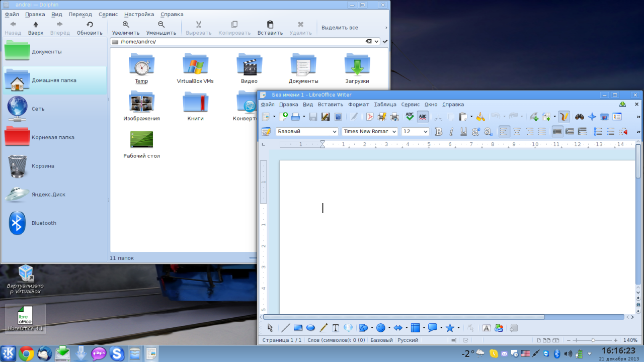
Task: Click the Find & Replace binoculars icon
Action: click(580, 117)
